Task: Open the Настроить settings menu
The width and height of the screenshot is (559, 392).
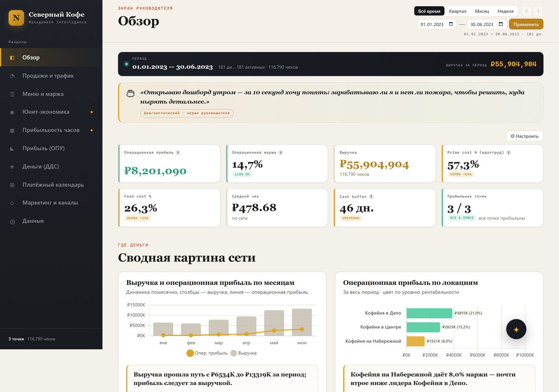Action: (x=524, y=136)
